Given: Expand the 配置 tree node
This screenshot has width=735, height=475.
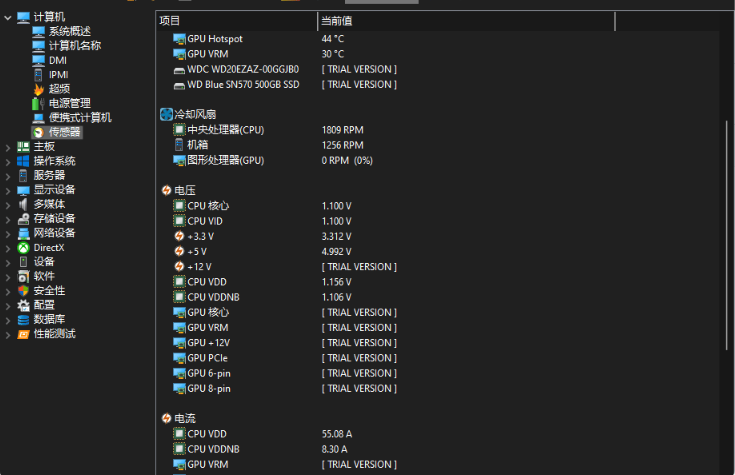Looking at the screenshot, I should [x=8, y=306].
